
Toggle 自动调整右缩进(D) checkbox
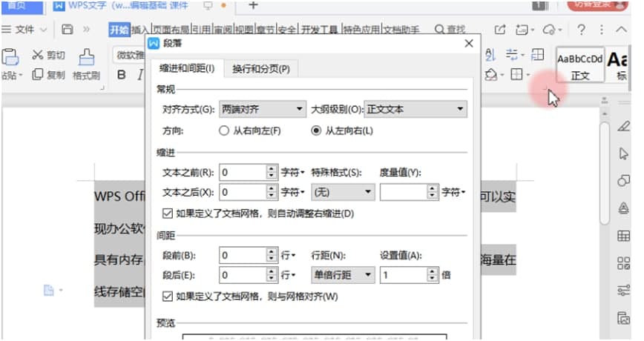coord(167,213)
